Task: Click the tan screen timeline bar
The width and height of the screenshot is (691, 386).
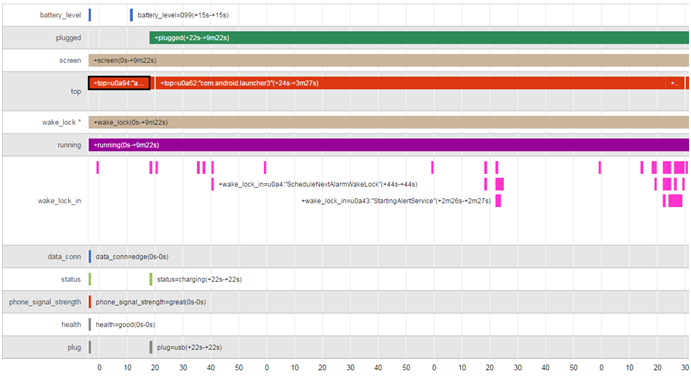Action: (388, 60)
